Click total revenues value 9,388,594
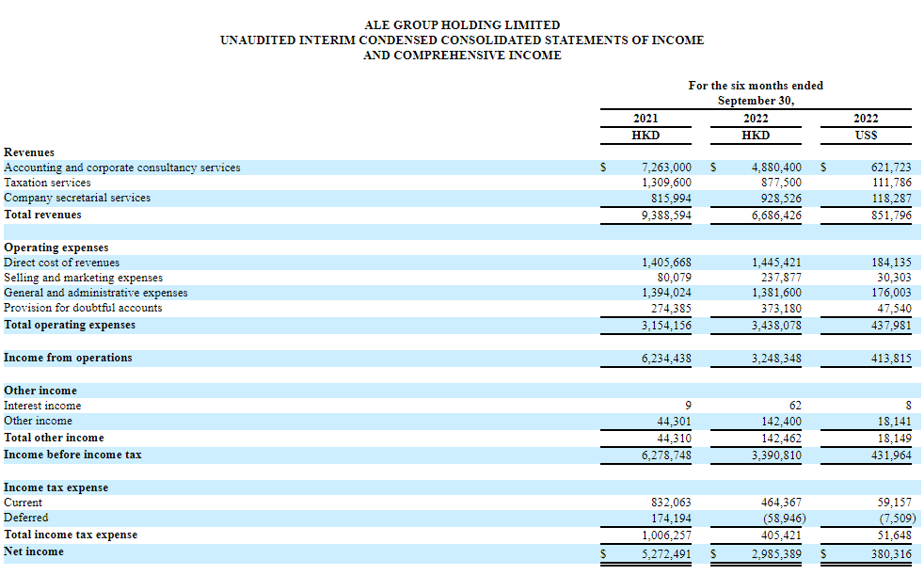Viewport: 924px width, 575px height. [x=666, y=216]
